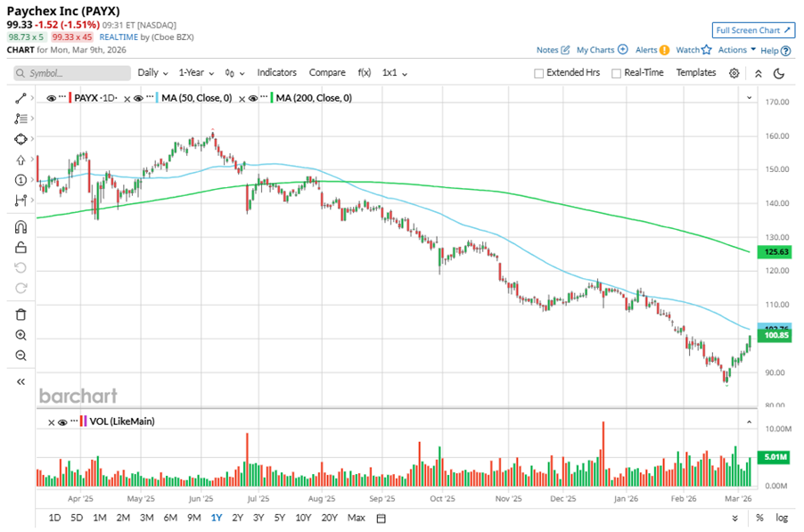Click the VOL indicator color swatch
This screenshot has width=804, height=532.
(x=83, y=422)
